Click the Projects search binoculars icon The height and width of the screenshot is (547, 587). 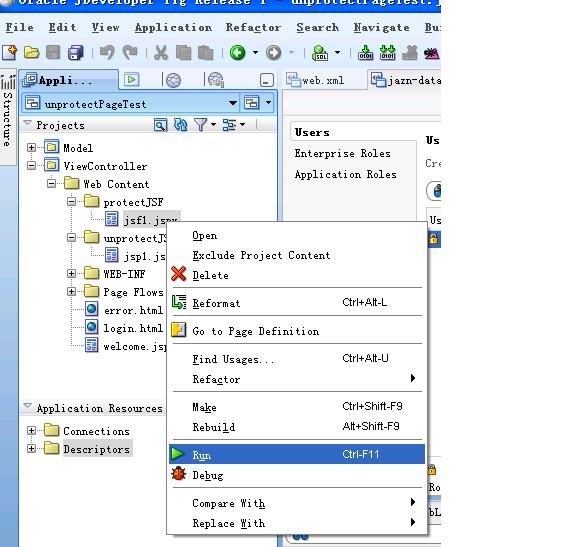click(160, 125)
